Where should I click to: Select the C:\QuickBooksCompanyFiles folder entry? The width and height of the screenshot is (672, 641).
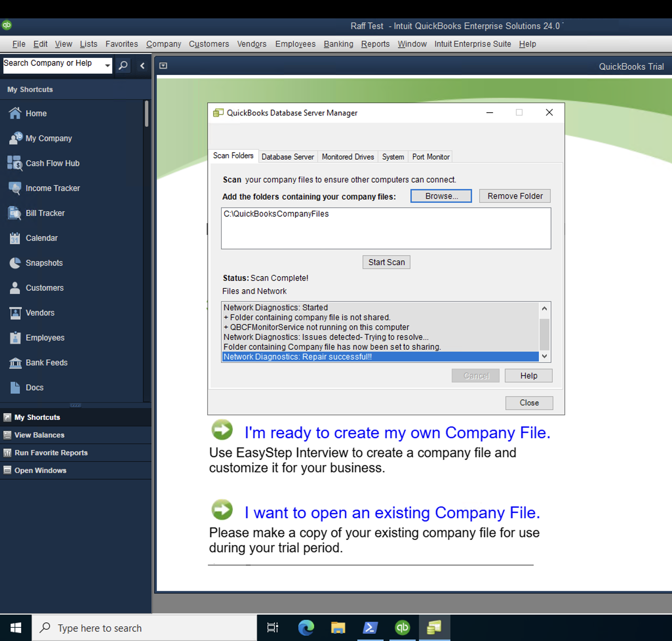[x=276, y=214]
